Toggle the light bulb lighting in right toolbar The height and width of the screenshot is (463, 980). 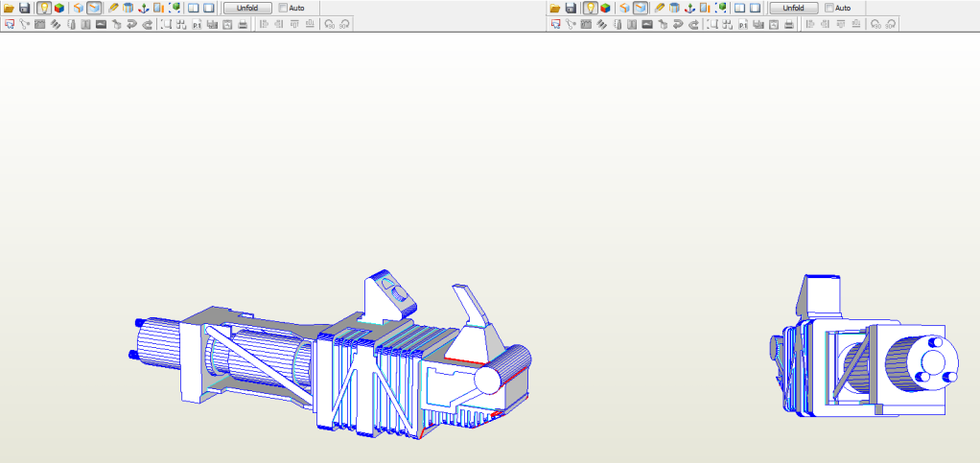tap(589, 8)
